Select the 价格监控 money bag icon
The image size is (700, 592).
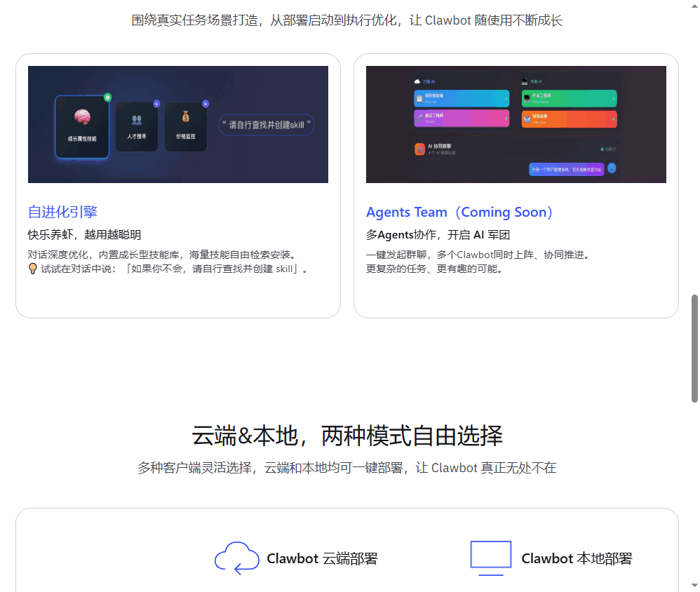click(x=186, y=116)
